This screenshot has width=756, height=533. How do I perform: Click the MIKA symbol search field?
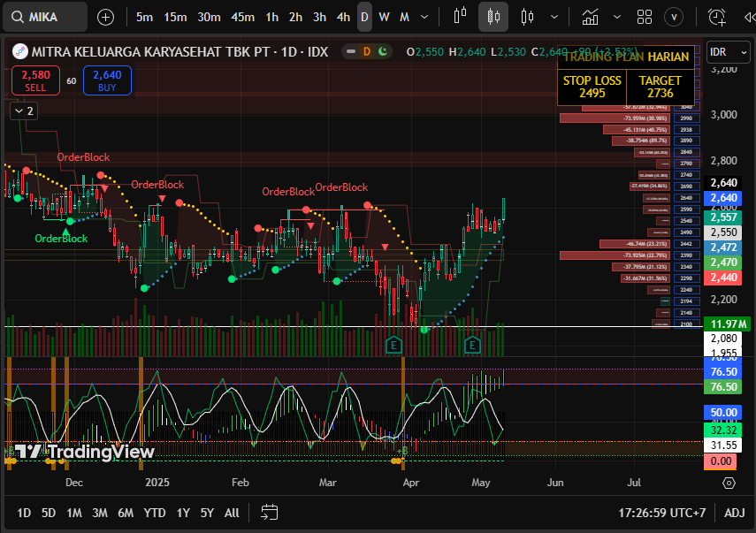pyautogui.click(x=46, y=17)
